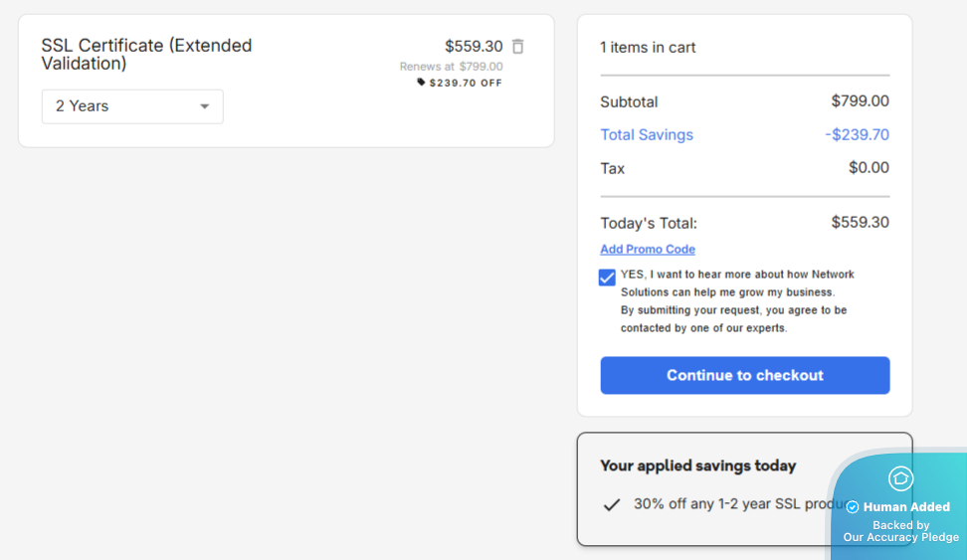Click the house icon on Human Added badge
967x560 pixels.
pyautogui.click(x=900, y=478)
